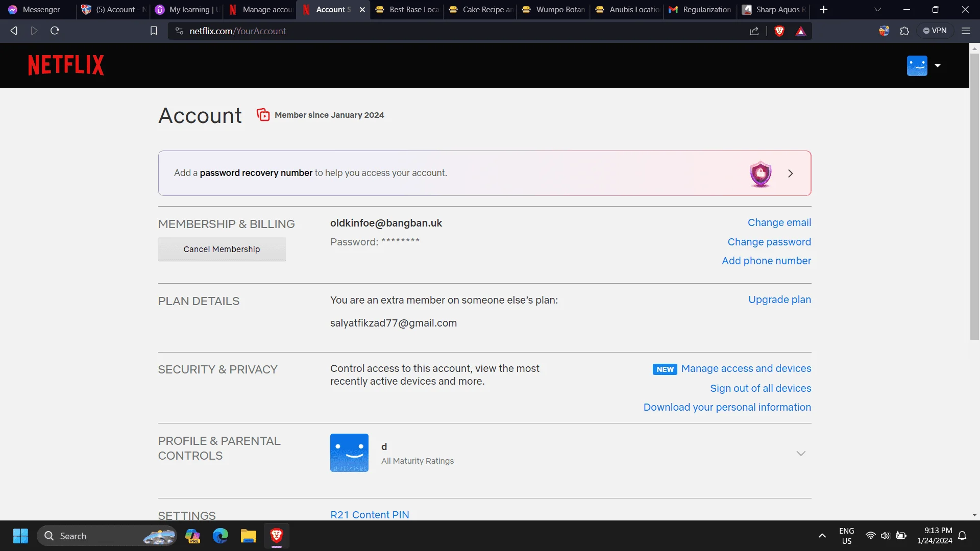Switch to the Cake Recipe tab

(x=481, y=10)
